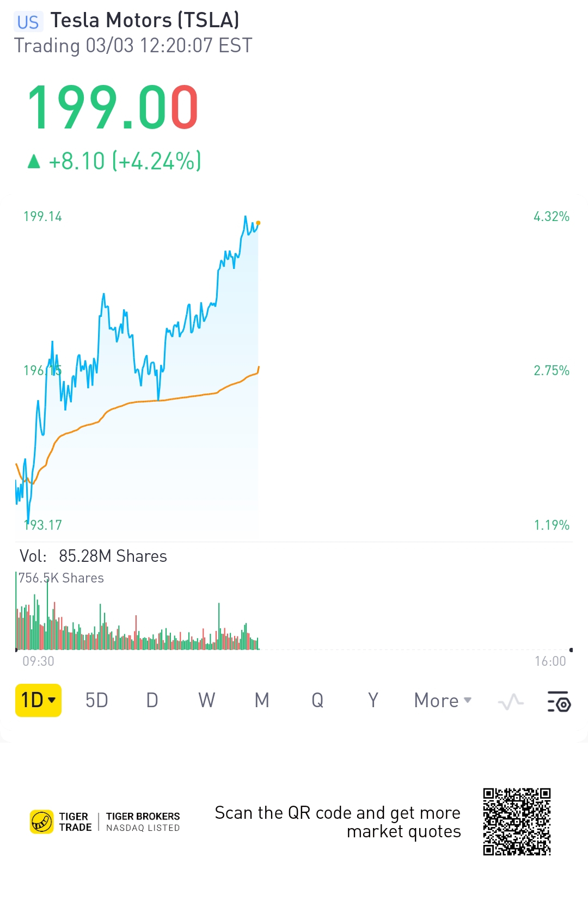The image size is (588, 901).
Task: Select the D daily chart tab
Action: pyautogui.click(x=152, y=701)
